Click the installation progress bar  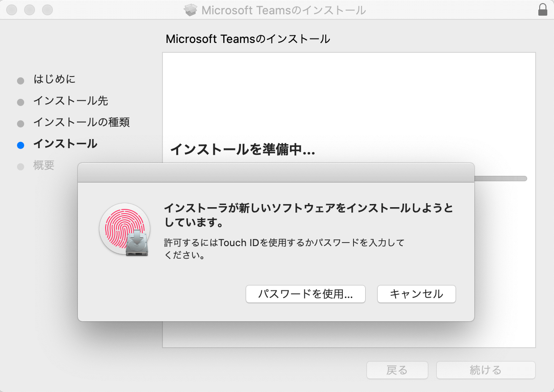[500, 179]
